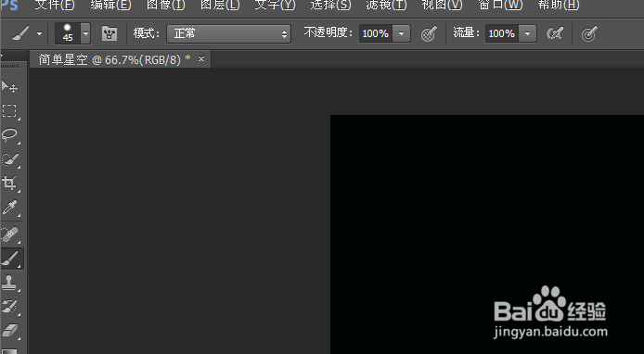
Task: Open the 窗口(W) menu
Action: pyautogui.click(x=500, y=5)
